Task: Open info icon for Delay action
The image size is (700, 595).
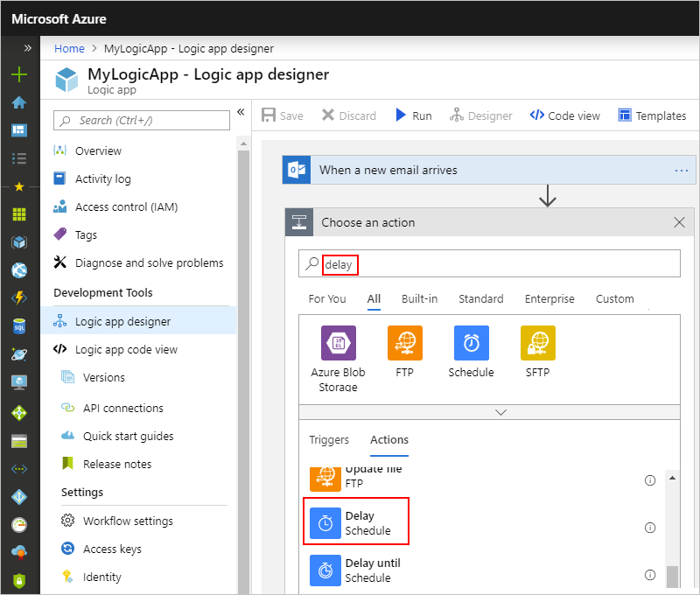Action: [x=650, y=527]
